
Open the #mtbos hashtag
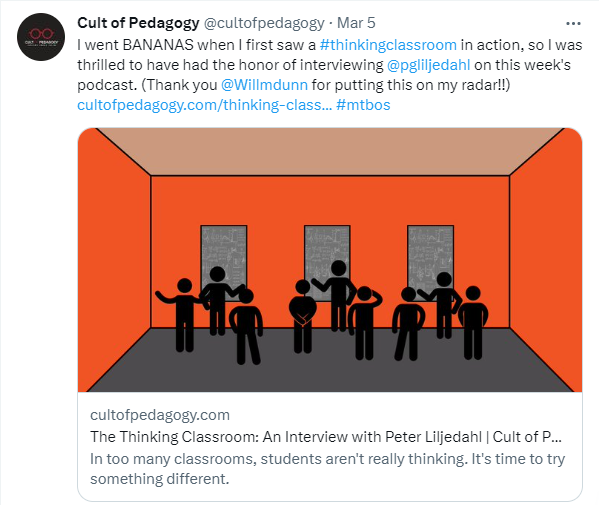click(x=363, y=105)
